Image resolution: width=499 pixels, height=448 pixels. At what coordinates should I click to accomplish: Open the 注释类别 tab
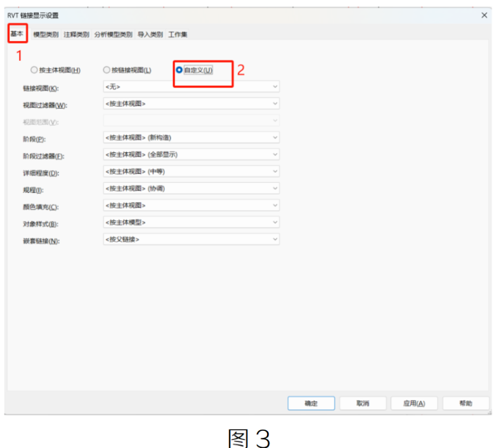tap(76, 34)
